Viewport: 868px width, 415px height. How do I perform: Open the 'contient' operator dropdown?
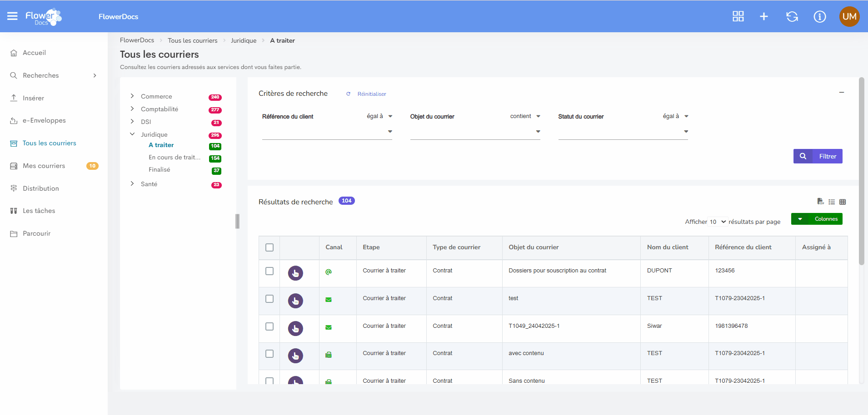[x=525, y=116]
